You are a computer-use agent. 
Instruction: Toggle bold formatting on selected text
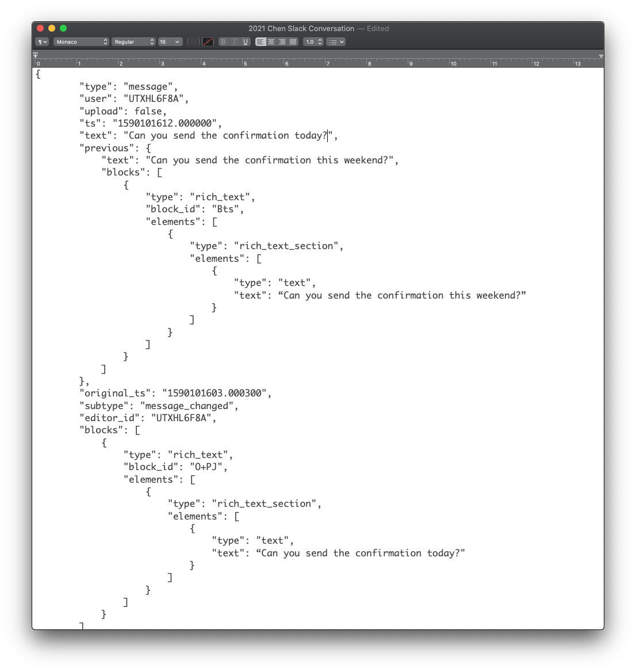[x=223, y=41]
